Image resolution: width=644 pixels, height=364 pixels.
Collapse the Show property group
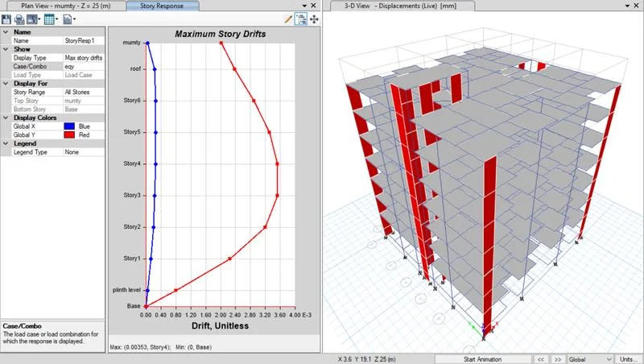[6, 49]
